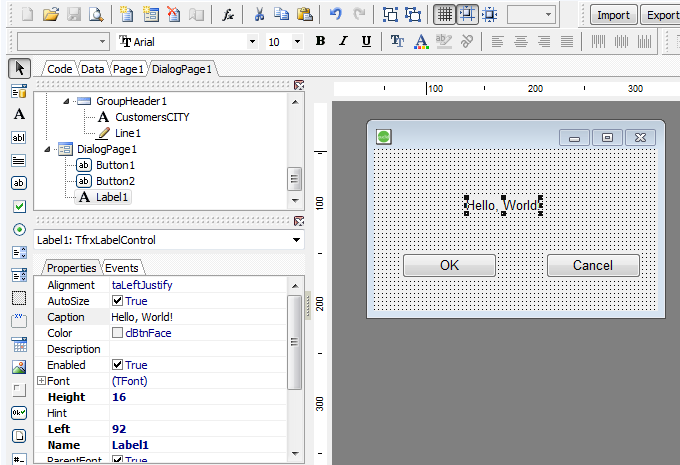Screen dimensions: 680x465
Task: Click the font color icon
Action: tap(420, 41)
